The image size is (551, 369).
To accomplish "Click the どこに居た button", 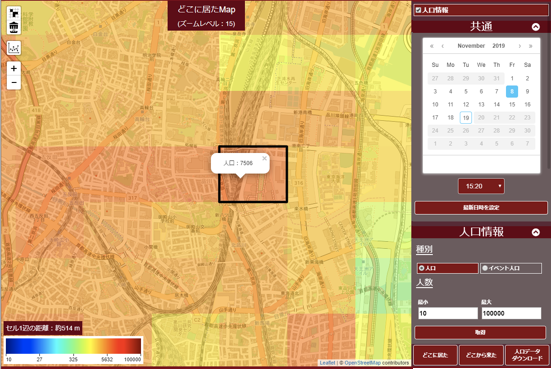I will [435, 355].
